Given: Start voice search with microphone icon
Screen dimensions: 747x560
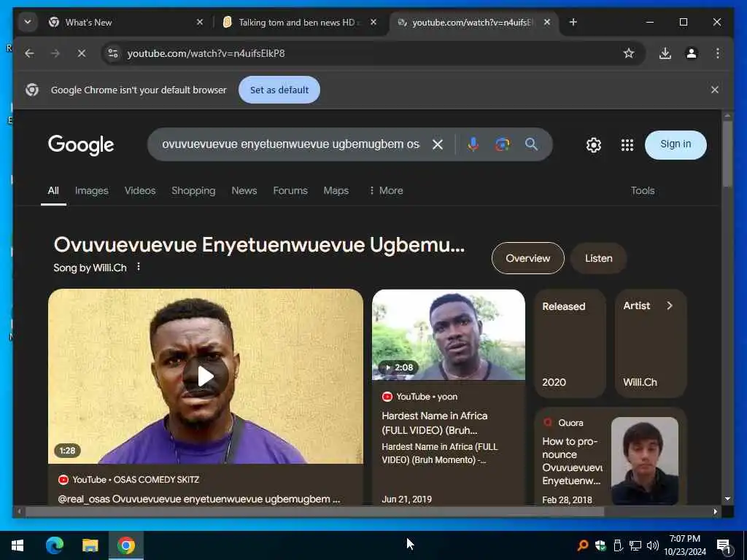Looking at the screenshot, I should pos(473,144).
